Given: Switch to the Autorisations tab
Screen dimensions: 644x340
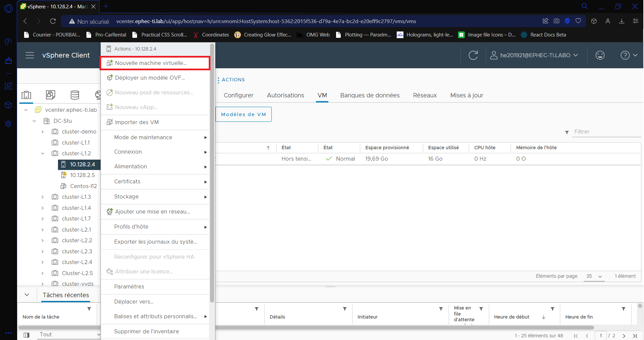Looking at the screenshot, I should [285, 95].
